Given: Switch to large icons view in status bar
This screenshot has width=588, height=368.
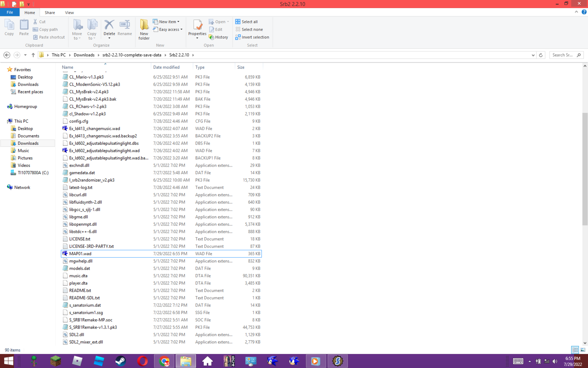Looking at the screenshot, I should click(x=583, y=350).
